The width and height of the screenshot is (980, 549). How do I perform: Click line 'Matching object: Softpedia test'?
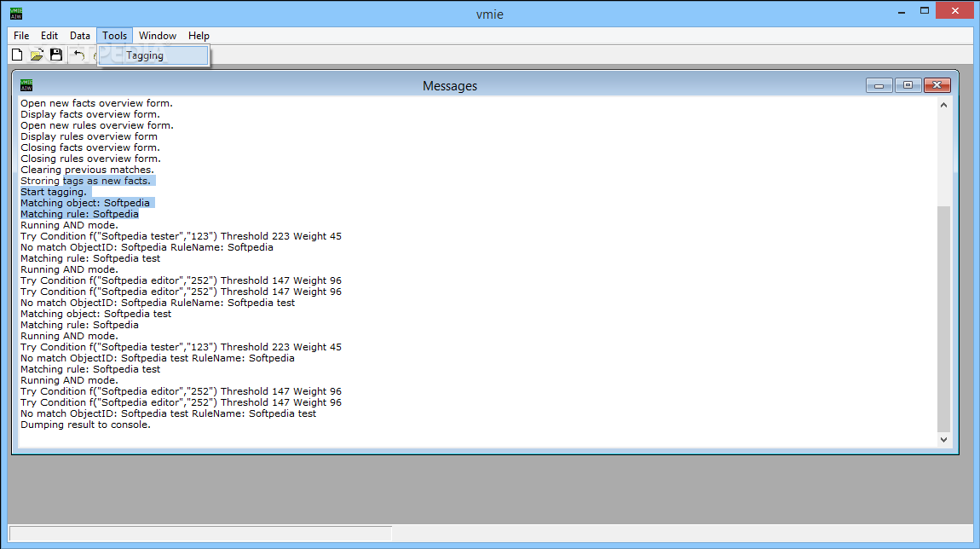point(95,314)
